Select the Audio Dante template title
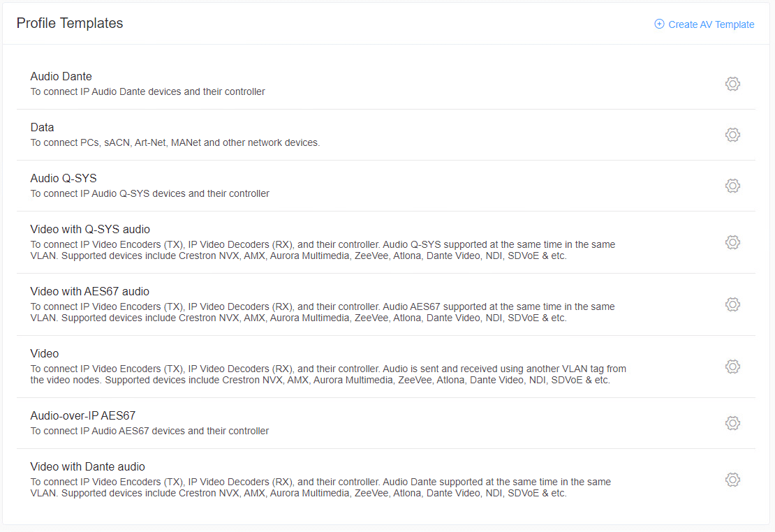775x532 pixels. [61, 76]
